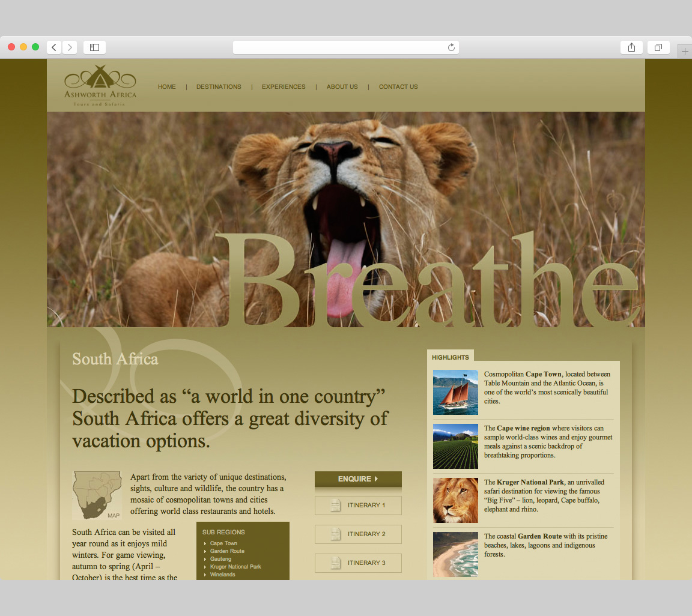Open the Share icon in toolbar
This screenshot has height=616, width=692.
pos(631,47)
